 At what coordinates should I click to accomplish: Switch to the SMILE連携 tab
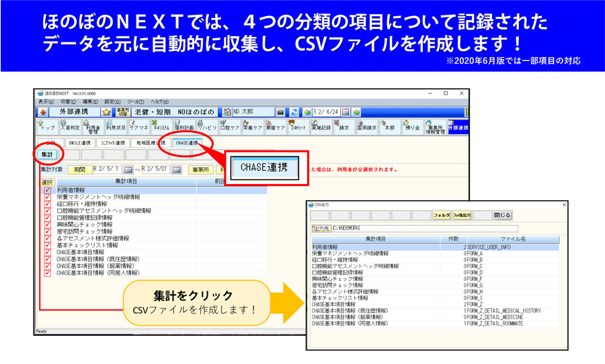tap(79, 143)
